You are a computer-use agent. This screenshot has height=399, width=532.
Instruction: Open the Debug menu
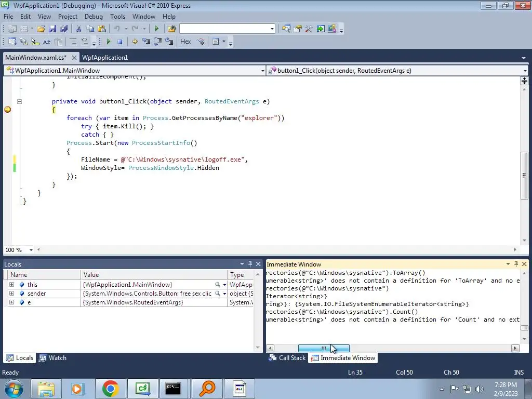pyautogui.click(x=94, y=16)
